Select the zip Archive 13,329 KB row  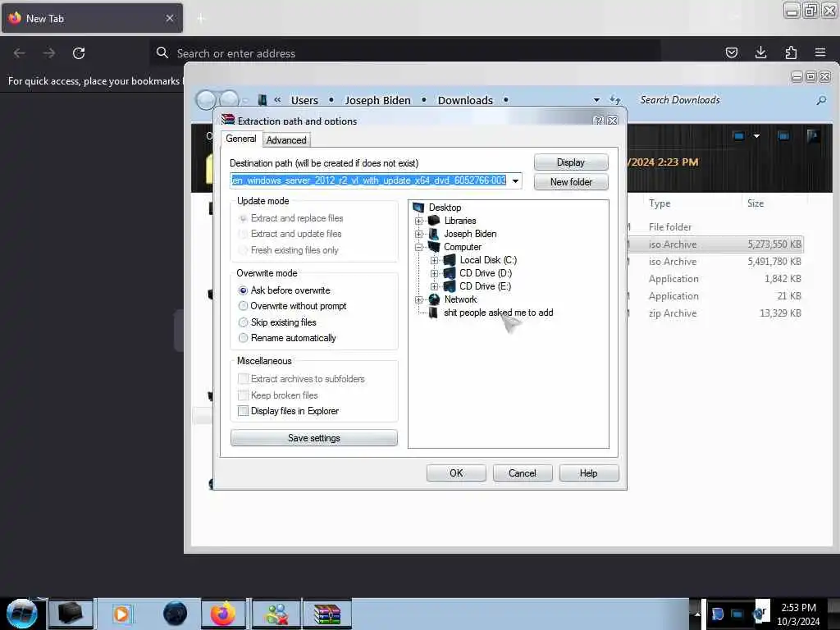click(714, 313)
